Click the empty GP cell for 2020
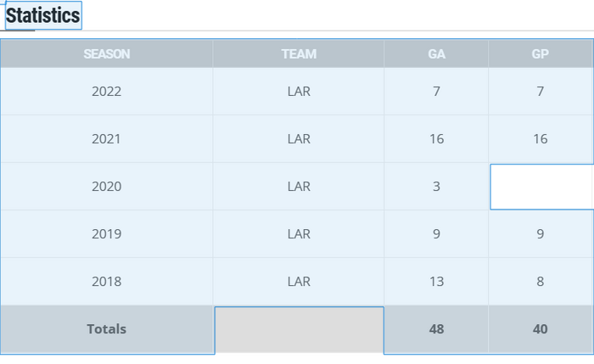 (541, 187)
